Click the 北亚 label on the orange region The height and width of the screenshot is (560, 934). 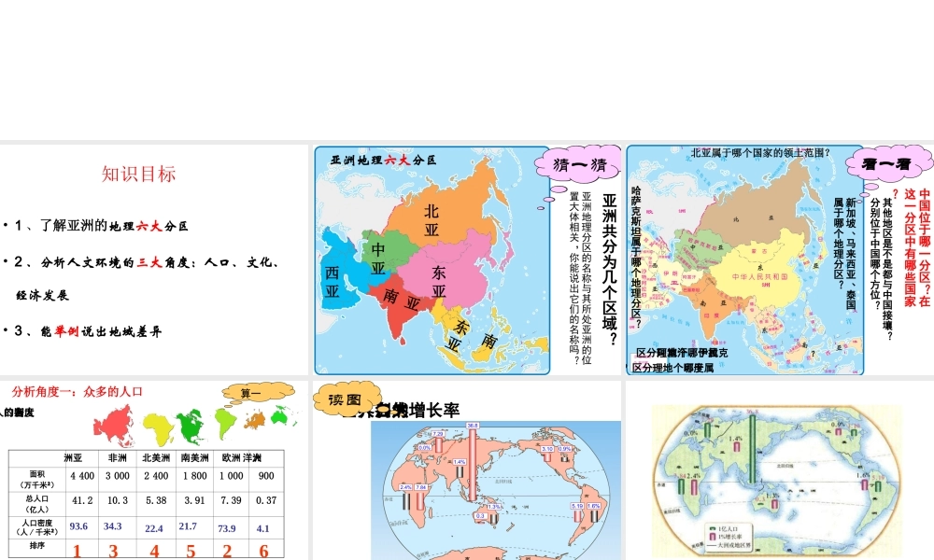tap(432, 220)
